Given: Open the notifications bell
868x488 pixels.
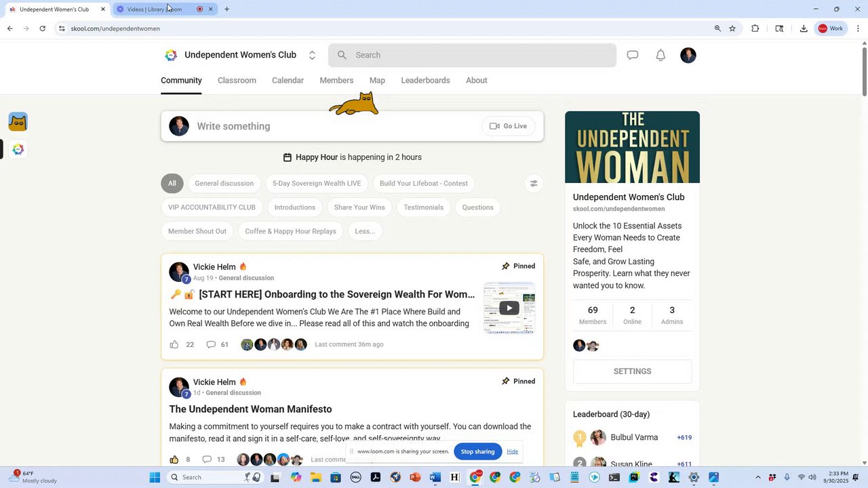Looking at the screenshot, I should tap(660, 55).
